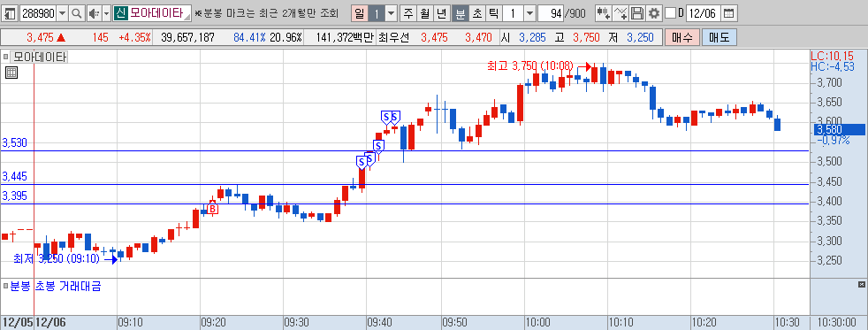Toggle the 분봉 초봉 거래대금 panel legend square
This screenshot has height=330, width=868.
coord(5,287)
